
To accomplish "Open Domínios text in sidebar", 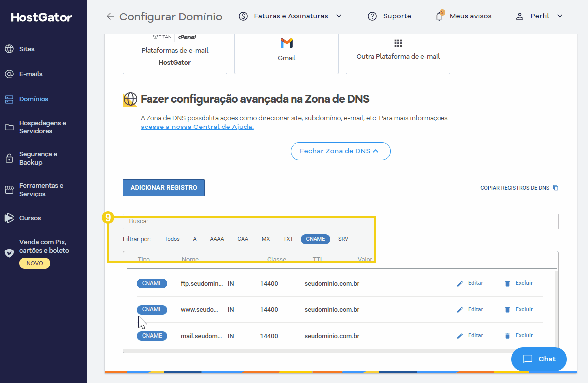I will (x=34, y=99).
